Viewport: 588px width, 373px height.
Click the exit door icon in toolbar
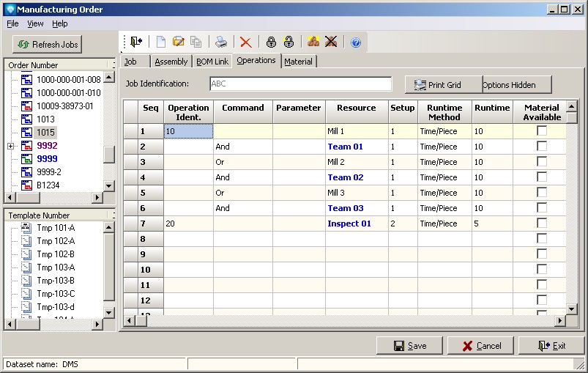pyautogui.click(x=137, y=43)
